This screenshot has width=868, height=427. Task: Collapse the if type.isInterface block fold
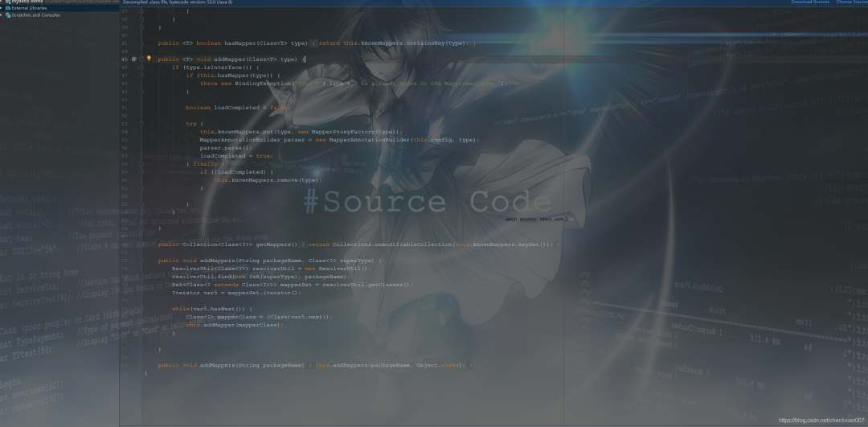[141, 68]
